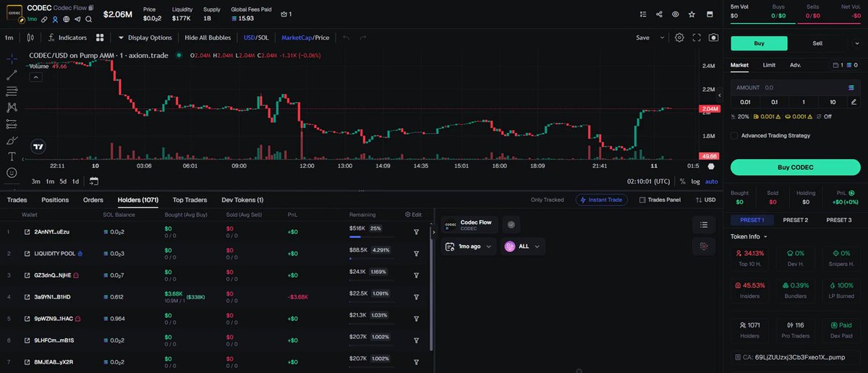The image size is (868, 373).
Task: Edit quick buy amount presets pencil
Action: click(x=854, y=102)
